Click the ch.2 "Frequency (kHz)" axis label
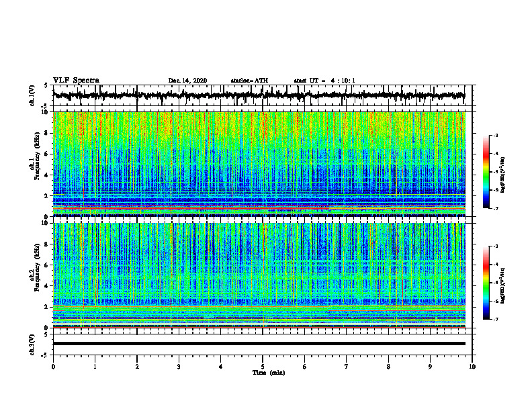Image resolution: width=532 pixels, height=411 pixels. pos(37,267)
